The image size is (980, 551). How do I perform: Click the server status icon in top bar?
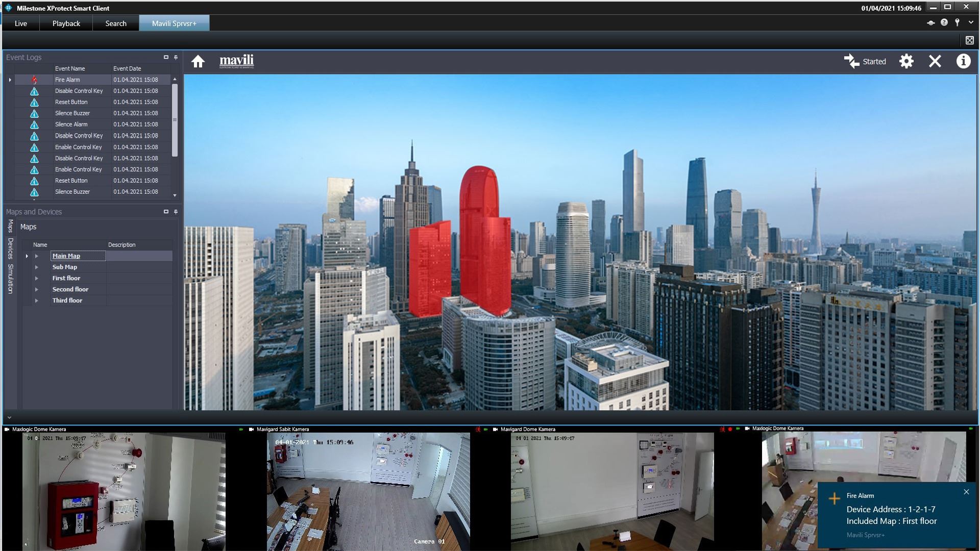click(931, 22)
